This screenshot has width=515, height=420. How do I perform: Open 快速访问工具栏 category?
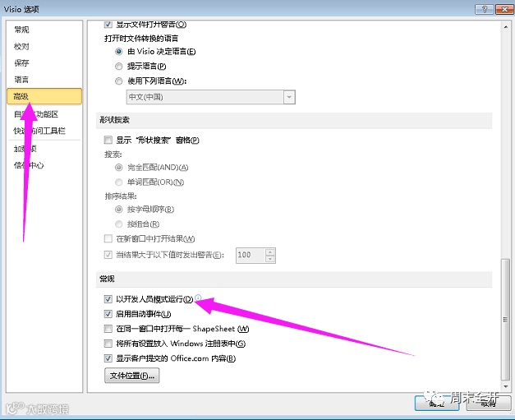pyautogui.click(x=39, y=131)
